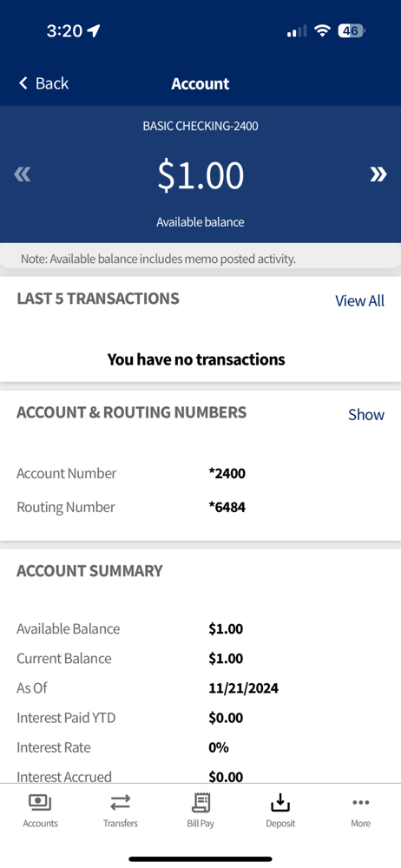
Task: Select the Transfers tab label
Action: (120, 823)
